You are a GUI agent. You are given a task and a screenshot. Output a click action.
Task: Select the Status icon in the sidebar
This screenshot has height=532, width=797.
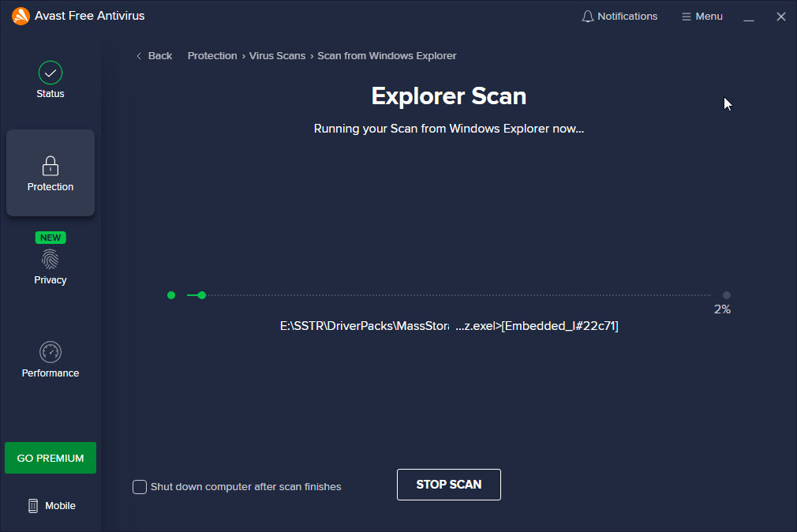[x=50, y=73]
